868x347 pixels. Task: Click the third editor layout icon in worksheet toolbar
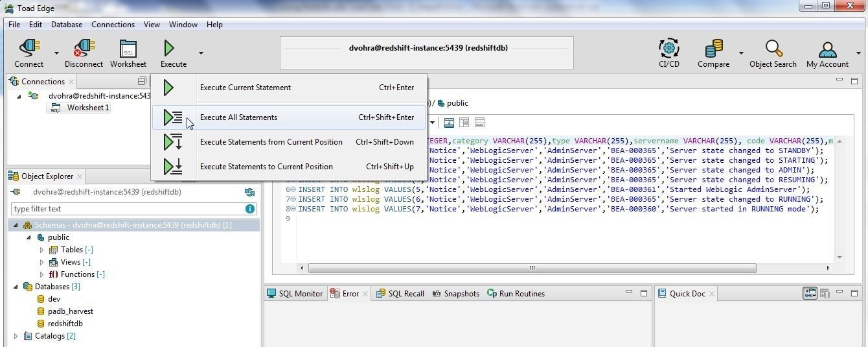coord(479,123)
